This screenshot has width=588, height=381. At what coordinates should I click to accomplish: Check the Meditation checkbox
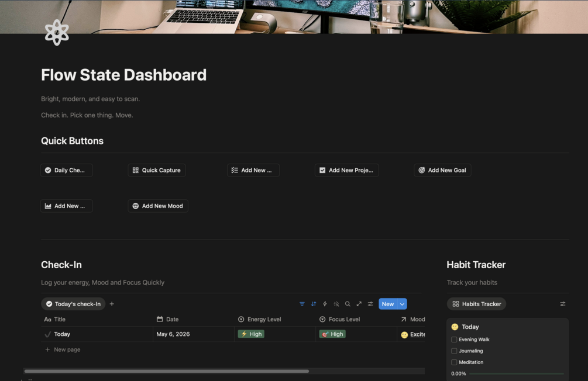tap(454, 362)
